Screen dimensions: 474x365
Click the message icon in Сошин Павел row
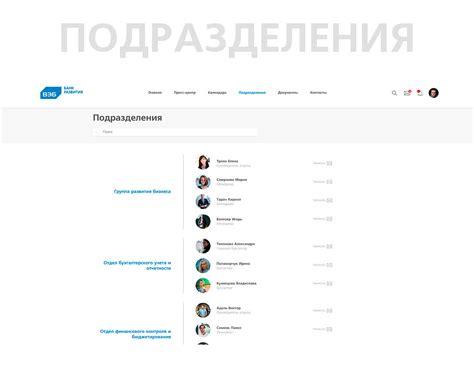coord(329,329)
